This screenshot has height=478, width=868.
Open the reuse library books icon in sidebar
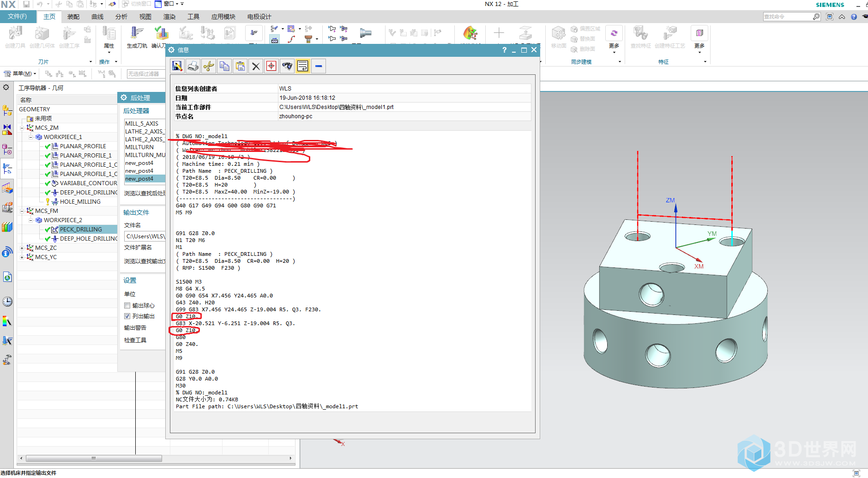click(7, 227)
